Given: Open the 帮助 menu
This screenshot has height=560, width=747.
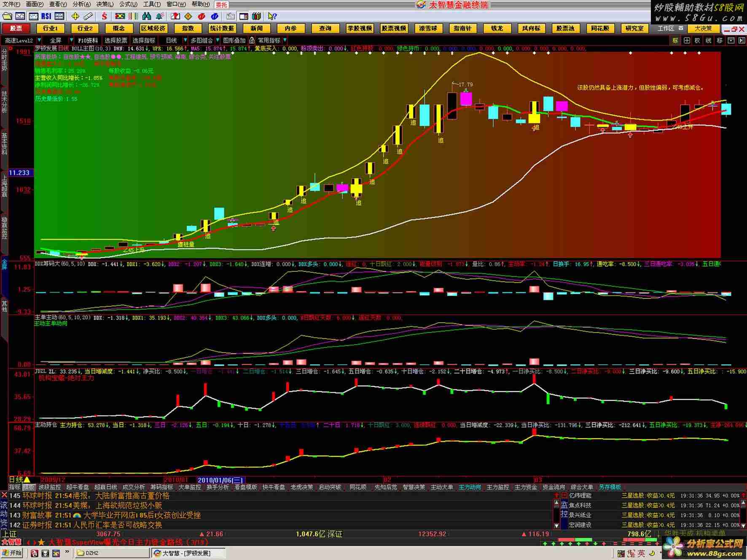Looking at the screenshot, I should pos(200,4).
